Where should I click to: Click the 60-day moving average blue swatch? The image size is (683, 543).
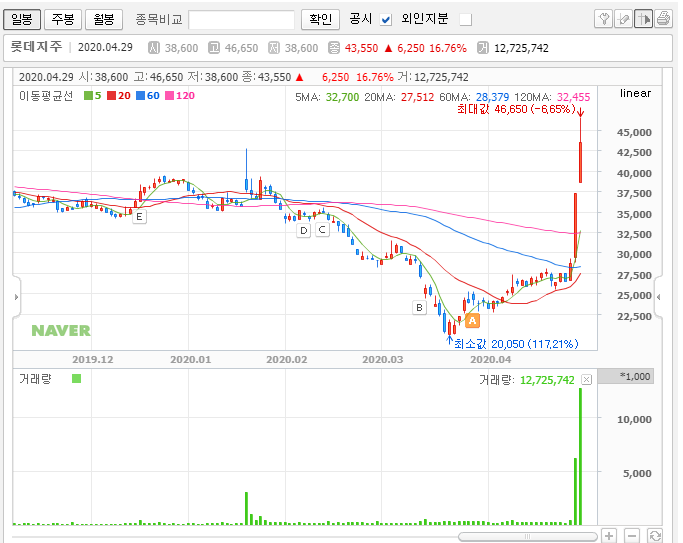tap(140, 96)
